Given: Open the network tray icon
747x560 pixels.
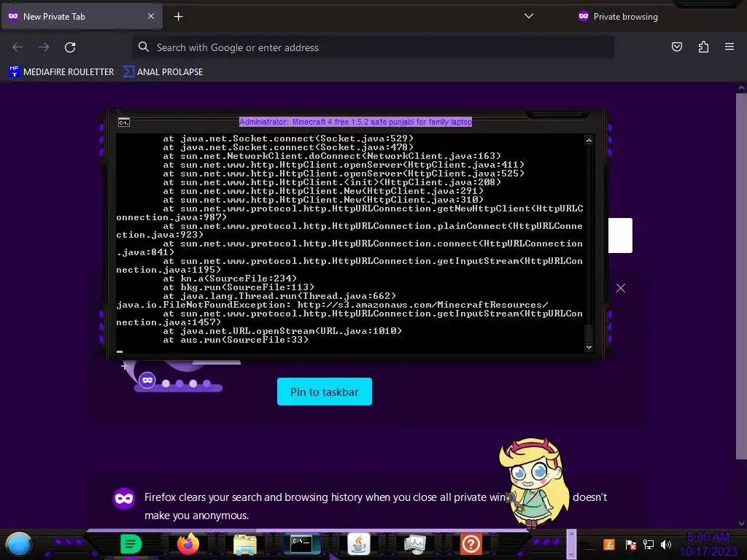Looking at the screenshot, I should point(649,544).
